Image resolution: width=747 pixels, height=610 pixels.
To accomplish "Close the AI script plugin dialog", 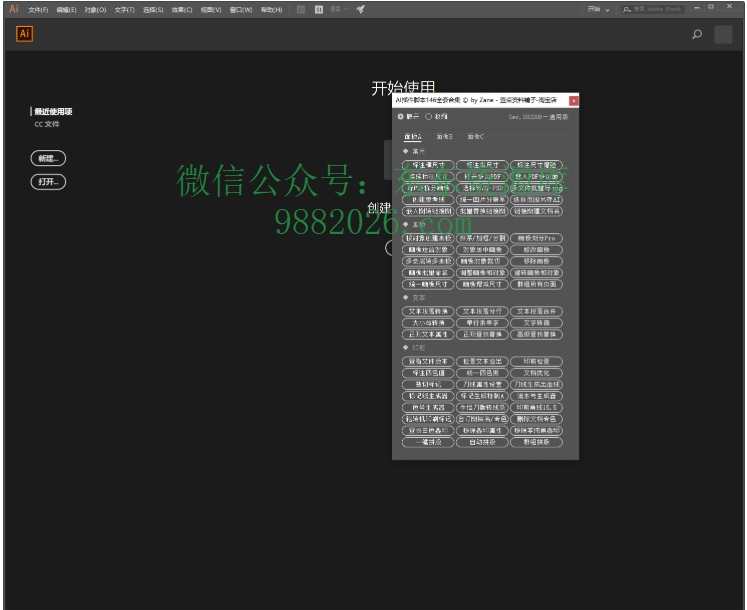I will (573, 101).
